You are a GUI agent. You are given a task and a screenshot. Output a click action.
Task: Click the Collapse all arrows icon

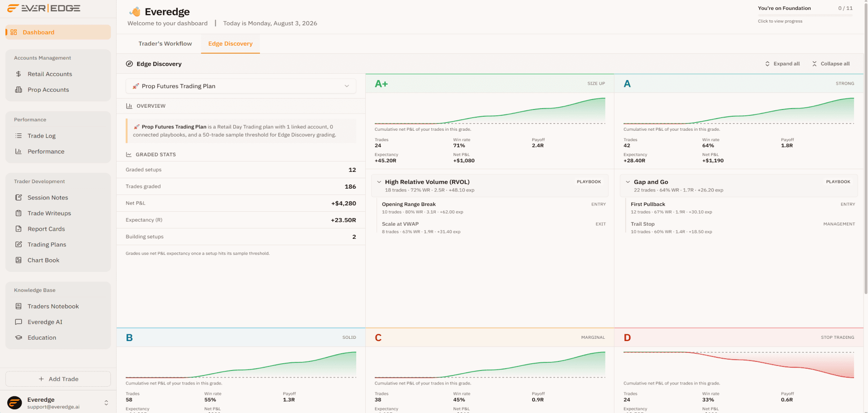tap(814, 64)
